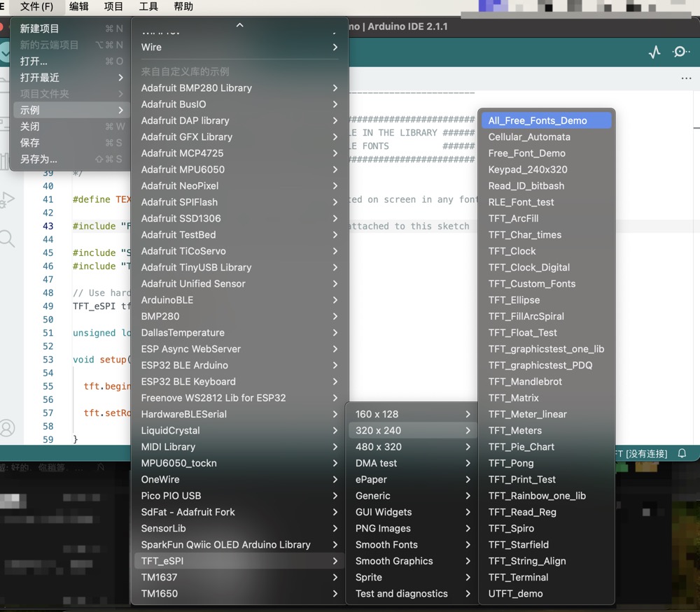
Task: Expand Adafruit GFX Library examples
Action: 239,137
